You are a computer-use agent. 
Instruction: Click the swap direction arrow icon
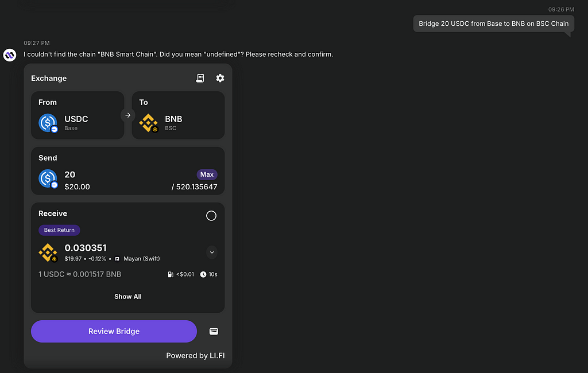[x=128, y=115]
